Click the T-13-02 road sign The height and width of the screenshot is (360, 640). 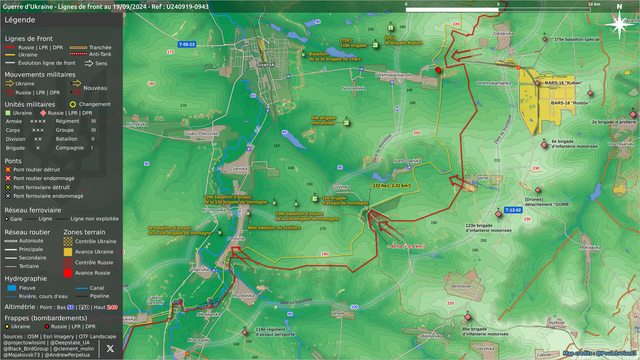pos(513,210)
